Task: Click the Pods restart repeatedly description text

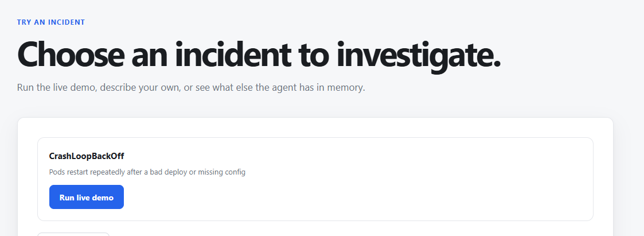Action: tap(147, 172)
